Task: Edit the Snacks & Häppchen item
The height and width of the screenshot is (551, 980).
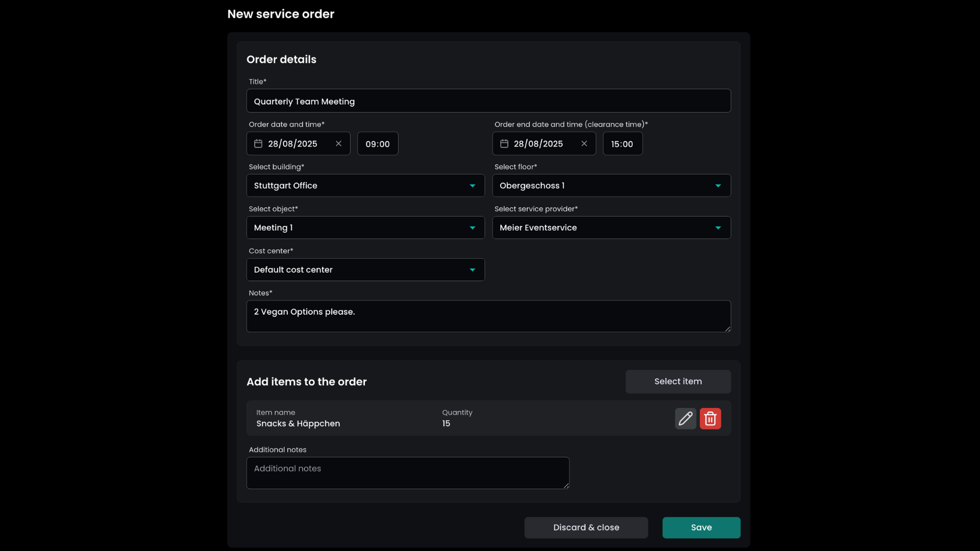Action: [685, 418]
